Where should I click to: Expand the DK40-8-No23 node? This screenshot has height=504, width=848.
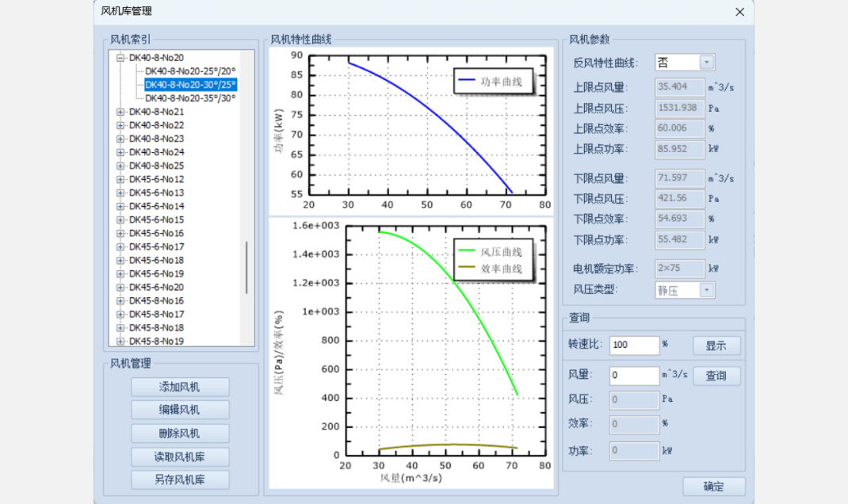point(120,139)
